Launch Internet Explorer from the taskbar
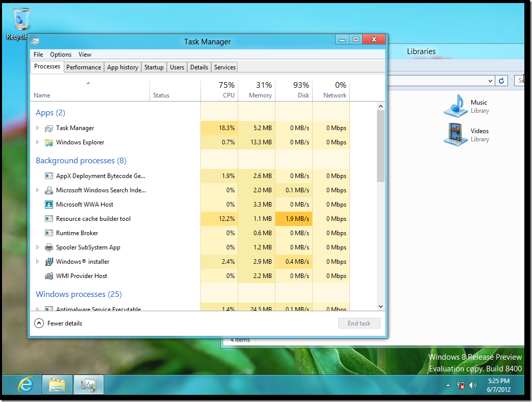 coord(26,385)
